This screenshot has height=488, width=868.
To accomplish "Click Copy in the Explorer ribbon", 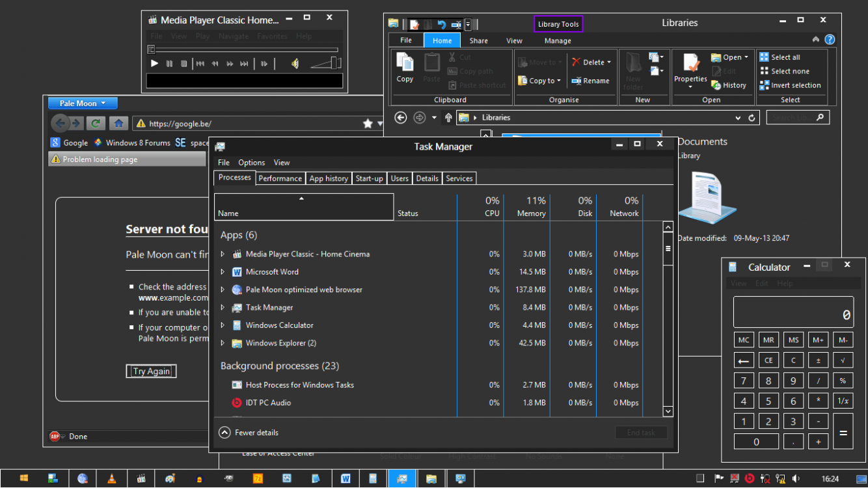I will 405,68.
